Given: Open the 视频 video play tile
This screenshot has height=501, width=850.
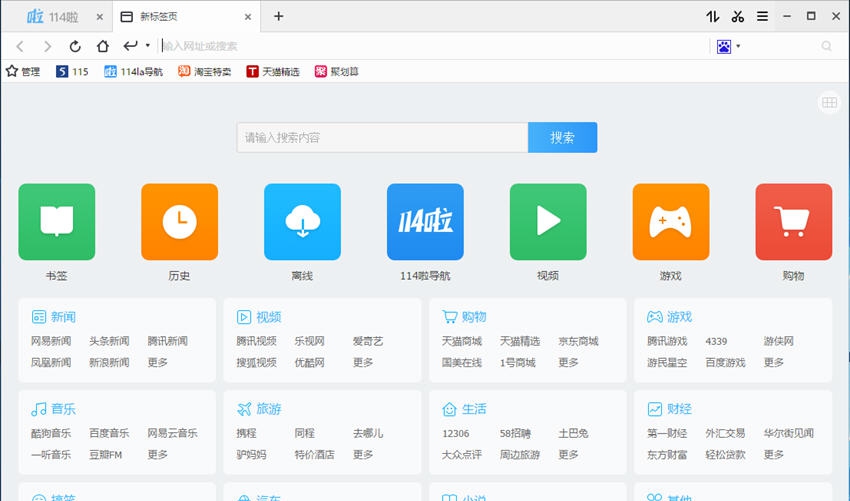Looking at the screenshot, I should (x=548, y=222).
